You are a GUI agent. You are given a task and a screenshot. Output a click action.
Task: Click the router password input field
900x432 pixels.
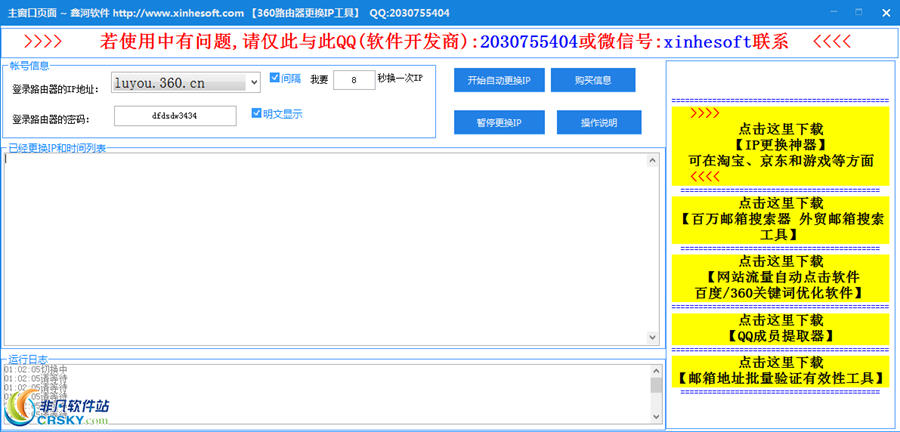(x=175, y=116)
